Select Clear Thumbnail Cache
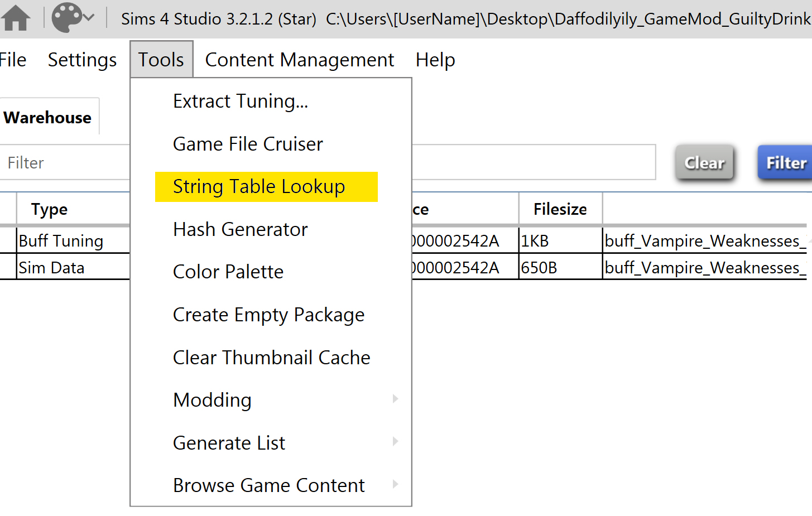This screenshot has width=812, height=516. click(x=271, y=358)
